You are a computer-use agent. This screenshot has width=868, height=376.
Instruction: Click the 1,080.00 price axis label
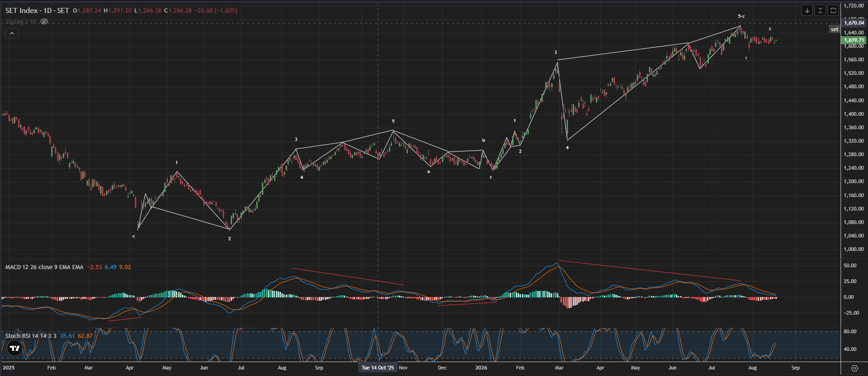click(x=854, y=222)
